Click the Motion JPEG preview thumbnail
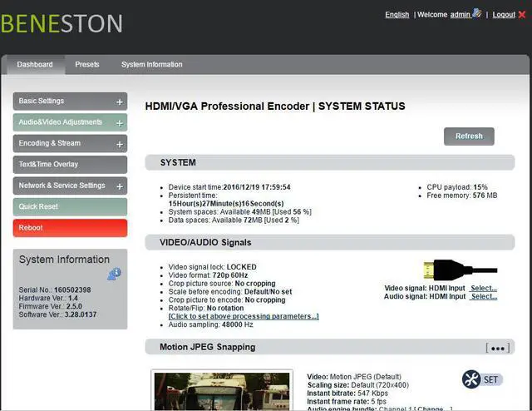532x411 pixels. [221, 391]
